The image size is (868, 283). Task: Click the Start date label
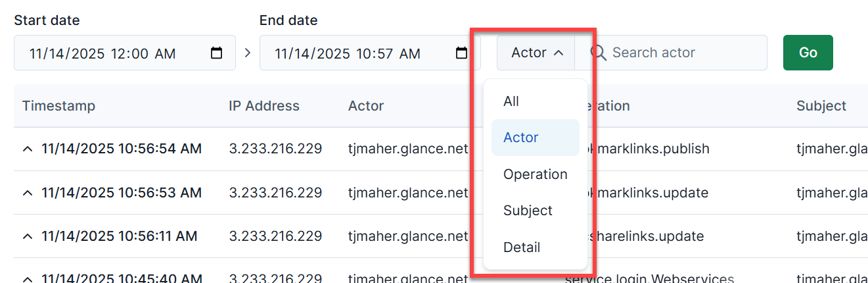[x=47, y=20]
